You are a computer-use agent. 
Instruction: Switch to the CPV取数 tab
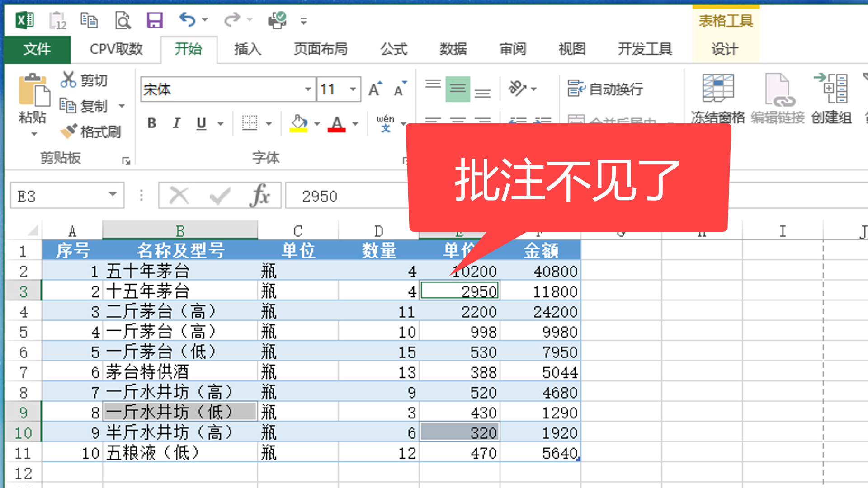[x=116, y=49]
